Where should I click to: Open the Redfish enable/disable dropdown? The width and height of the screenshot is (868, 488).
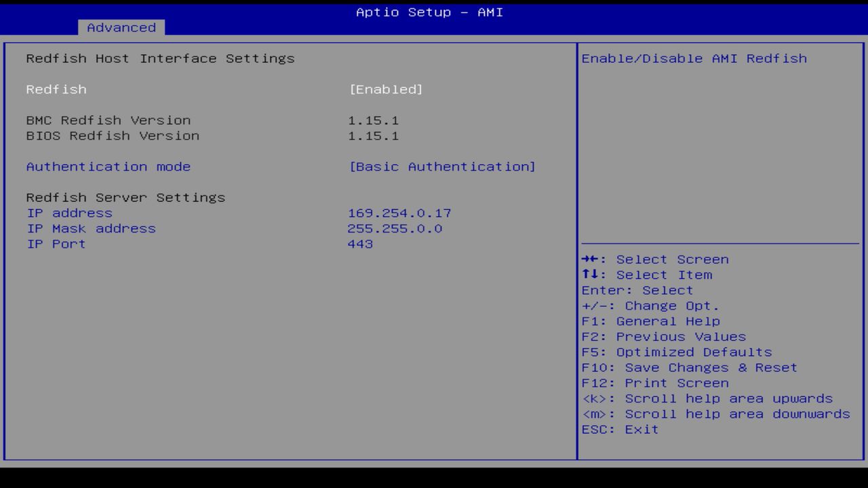point(387,89)
